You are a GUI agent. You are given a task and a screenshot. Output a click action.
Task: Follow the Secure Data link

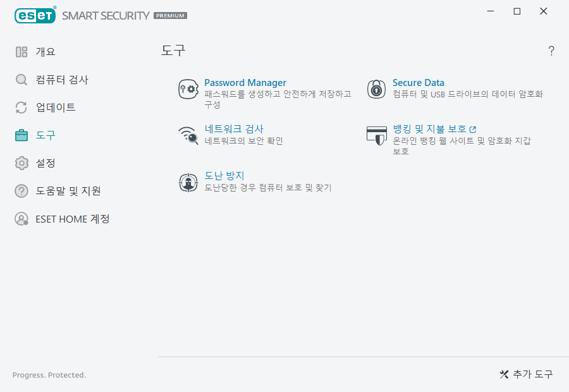click(418, 82)
